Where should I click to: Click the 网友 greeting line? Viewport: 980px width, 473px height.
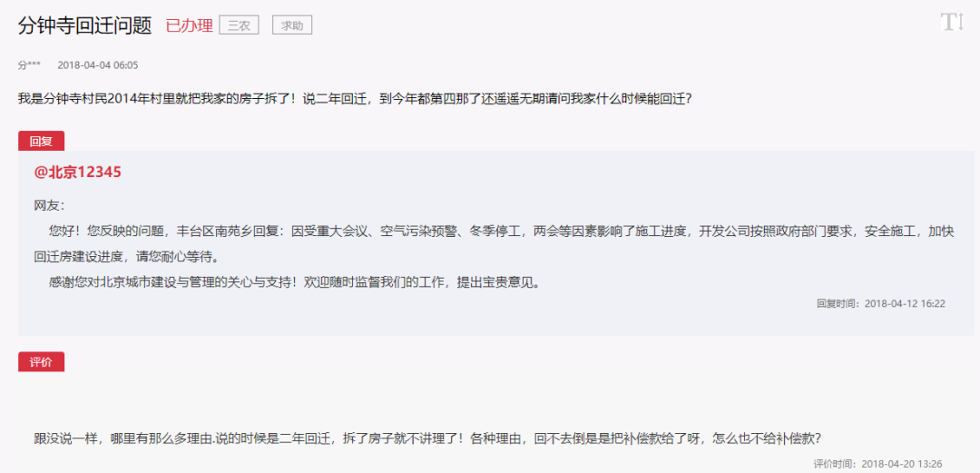click(x=49, y=206)
